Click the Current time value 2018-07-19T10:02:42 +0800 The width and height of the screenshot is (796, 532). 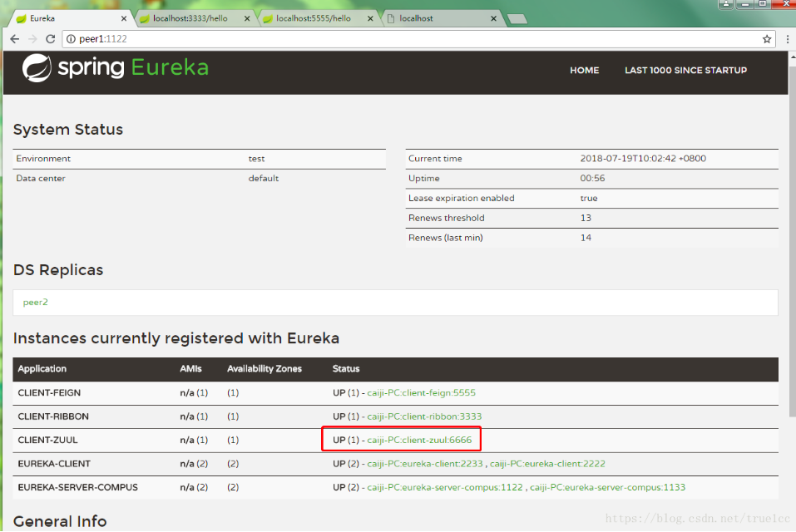coord(643,158)
